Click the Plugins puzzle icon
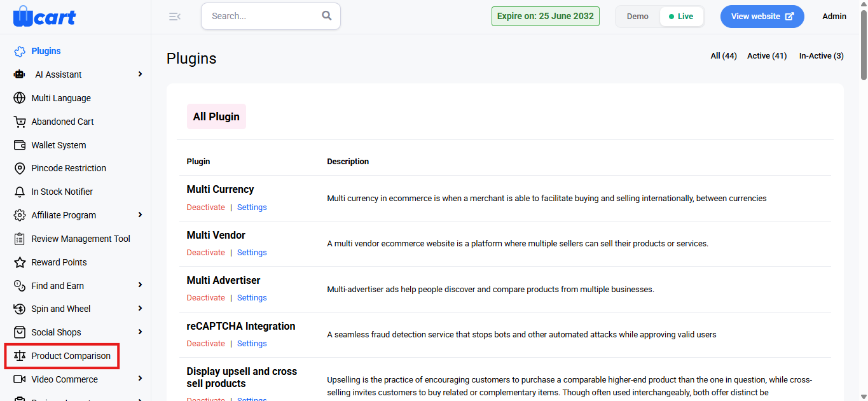The width and height of the screenshot is (868, 401). [20, 51]
